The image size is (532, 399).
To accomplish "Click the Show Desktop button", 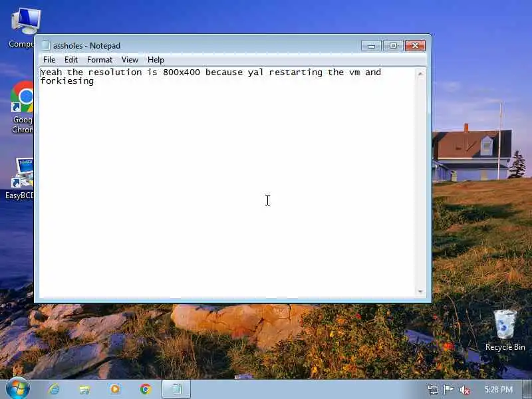I will point(527,390).
